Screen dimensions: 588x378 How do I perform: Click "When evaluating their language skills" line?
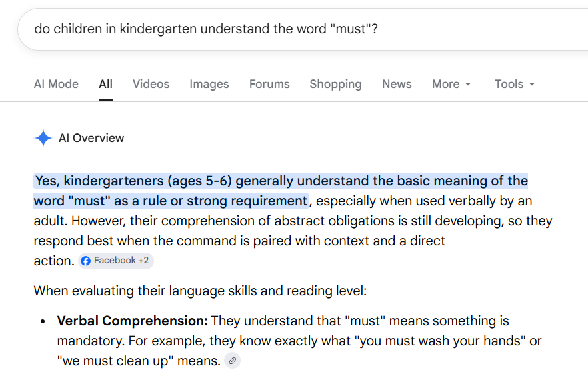click(x=200, y=291)
